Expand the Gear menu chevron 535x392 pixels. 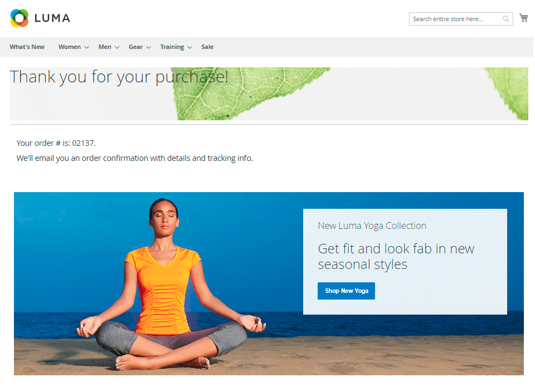pyautogui.click(x=148, y=47)
